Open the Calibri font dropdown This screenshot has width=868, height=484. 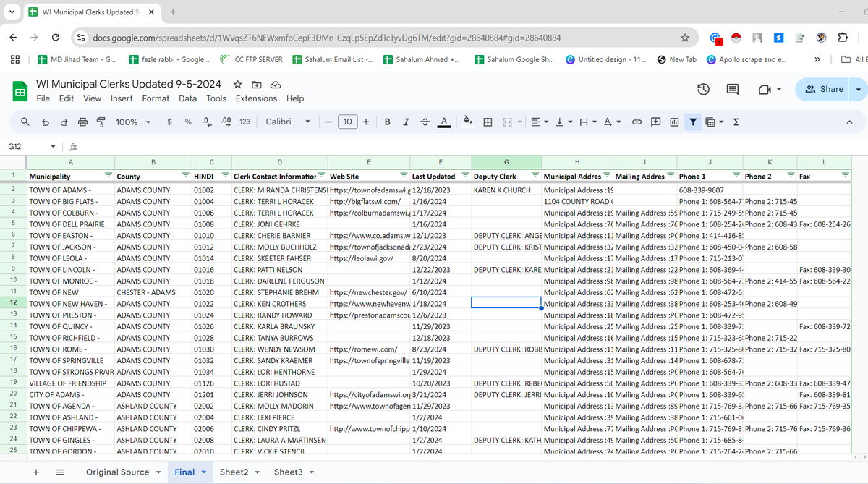coord(288,122)
